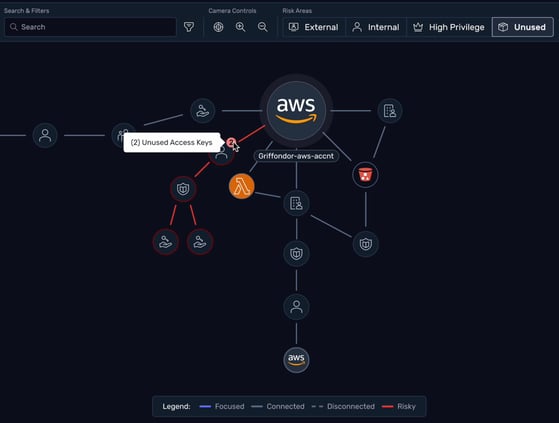559x423 pixels.
Task: Click the Disconnected legend entry
Action: click(343, 406)
